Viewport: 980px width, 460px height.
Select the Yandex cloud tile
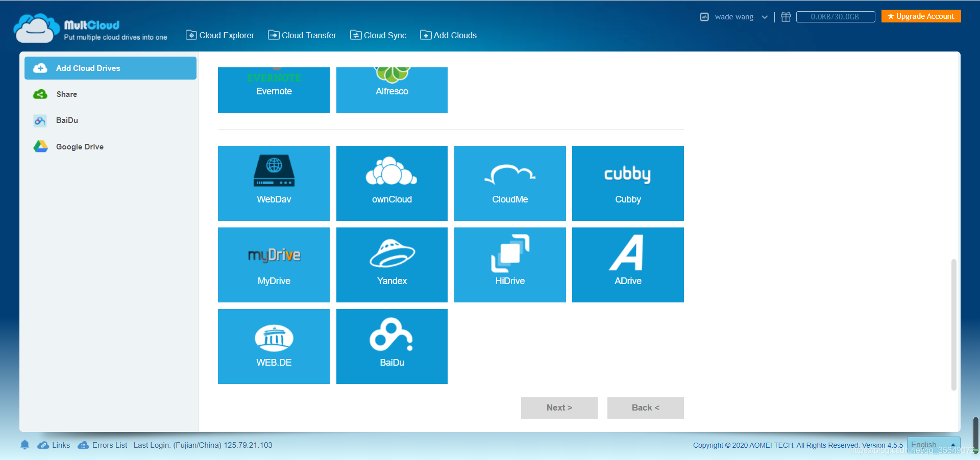[392, 265]
